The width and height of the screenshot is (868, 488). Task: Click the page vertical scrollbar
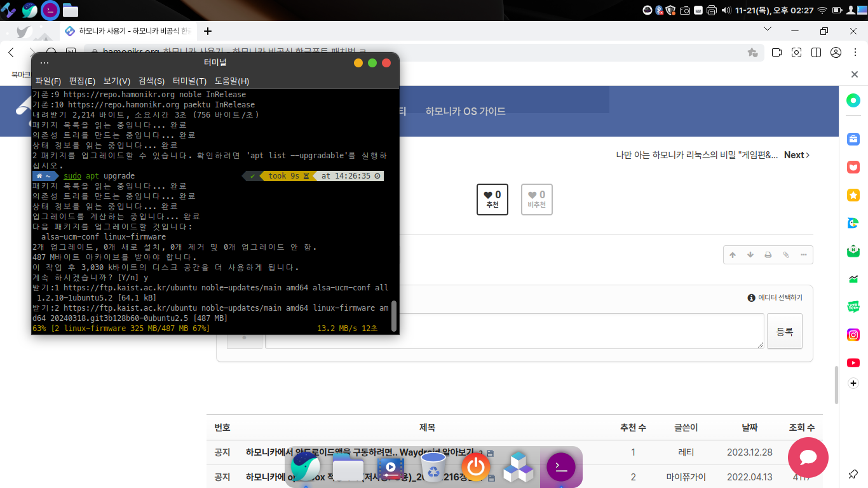point(837,384)
